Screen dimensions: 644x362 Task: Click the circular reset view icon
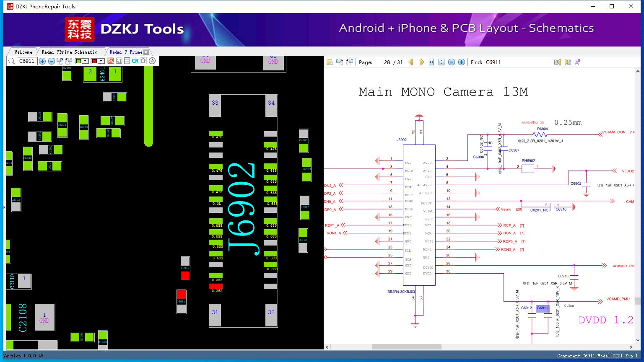tap(152, 61)
